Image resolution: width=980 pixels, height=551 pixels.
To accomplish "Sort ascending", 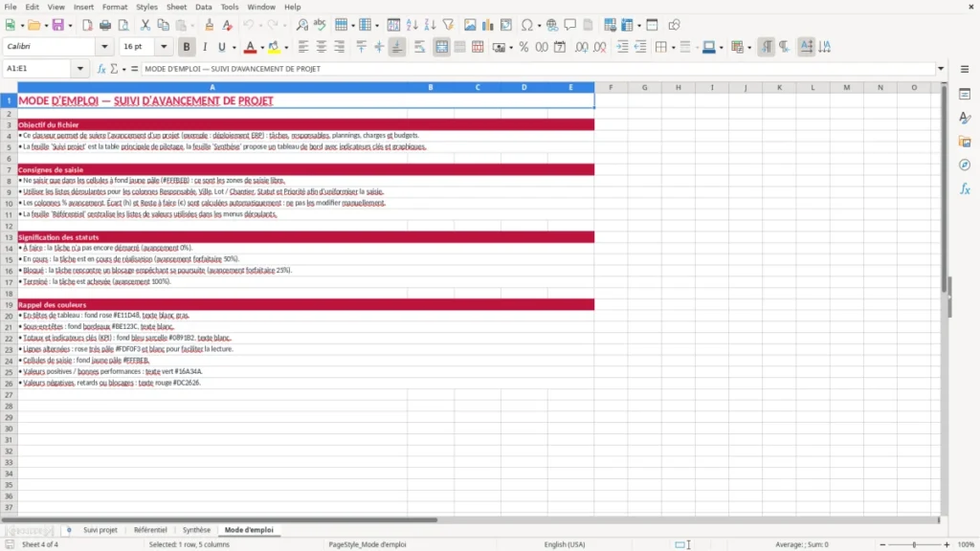I will pyautogui.click(x=412, y=25).
